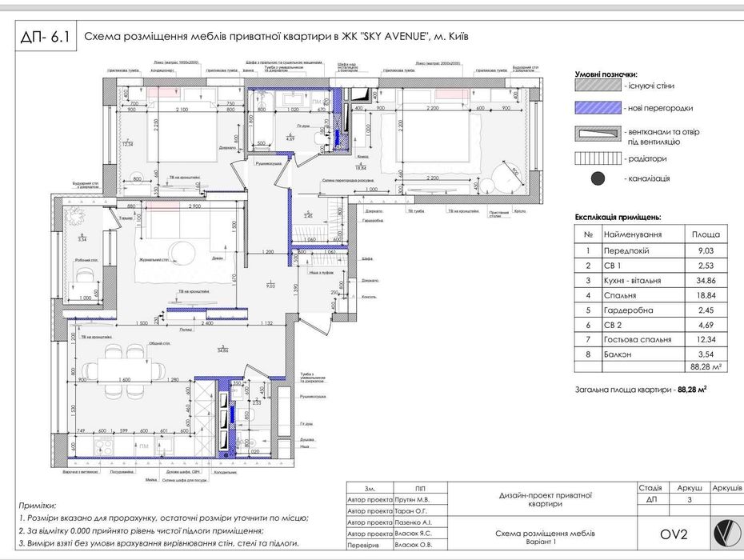This screenshot has width=744, height=560.
Task: Click the balcony desk chair drawing
Action: (86, 274)
